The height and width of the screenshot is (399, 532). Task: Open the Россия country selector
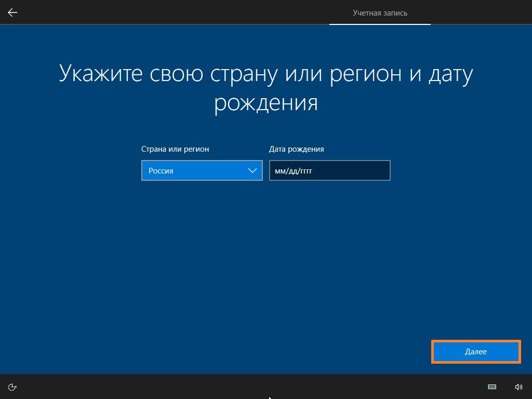202,170
